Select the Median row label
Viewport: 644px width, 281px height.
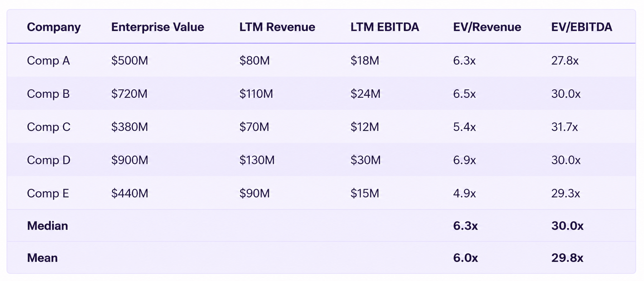tap(47, 226)
